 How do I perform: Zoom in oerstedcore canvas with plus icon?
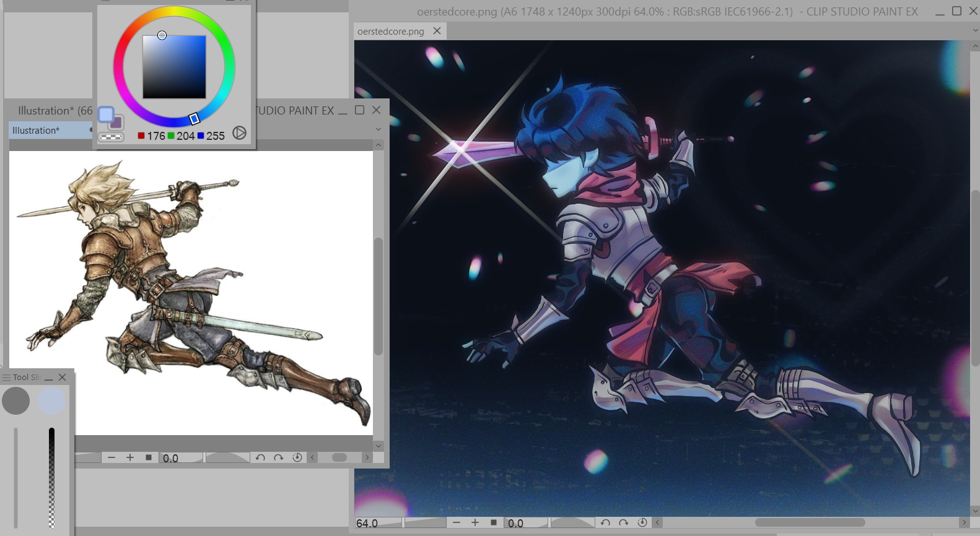pyautogui.click(x=475, y=522)
